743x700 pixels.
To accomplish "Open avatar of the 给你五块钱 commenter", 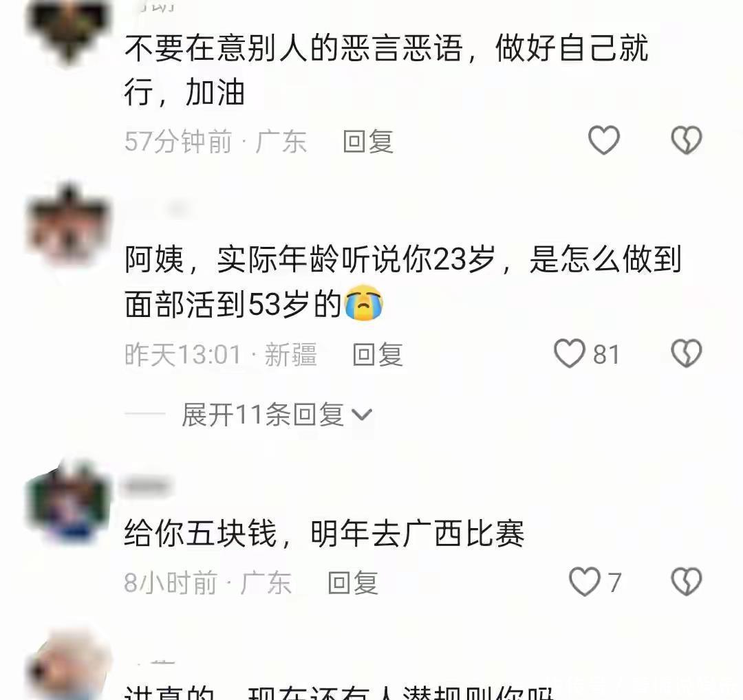I will pyautogui.click(x=68, y=501).
